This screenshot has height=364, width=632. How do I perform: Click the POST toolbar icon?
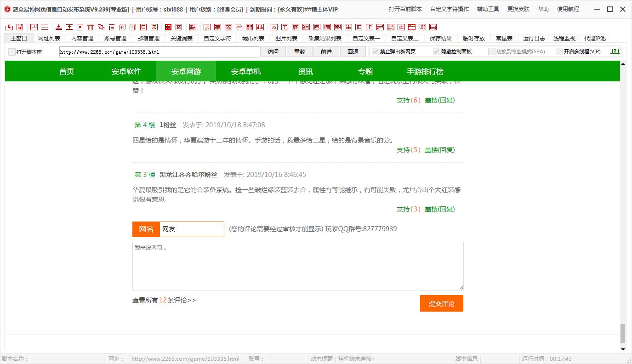[x=338, y=27]
